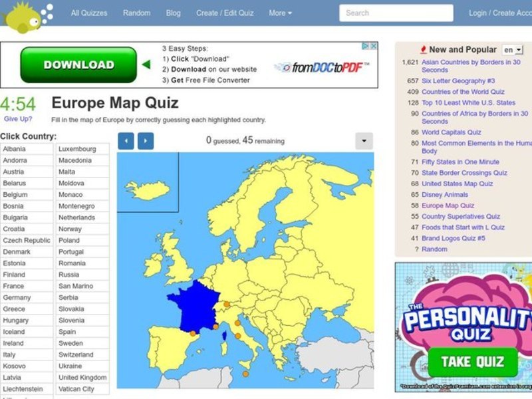Expand the More navigation menu
Screen dimensions: 532x399
pos(279,13)
